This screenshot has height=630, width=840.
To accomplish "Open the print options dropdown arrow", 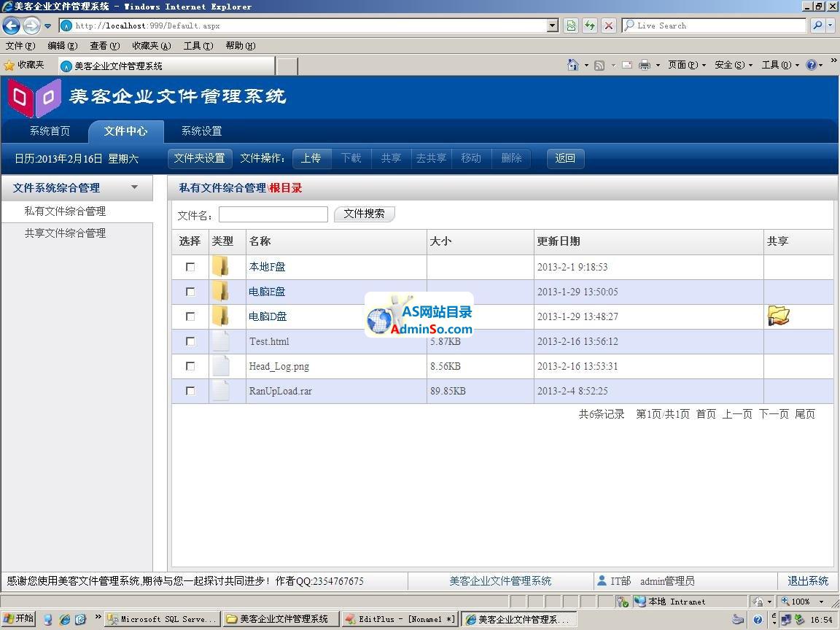I will (657, 66).
